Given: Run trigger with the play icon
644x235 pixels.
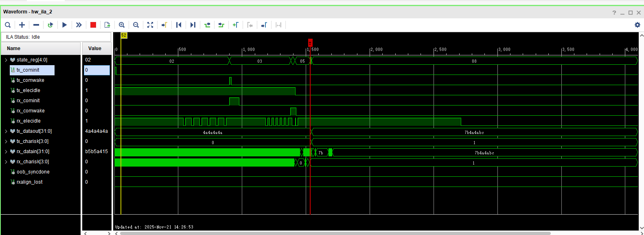Looking at the screenshot, I should coord(65,25).
